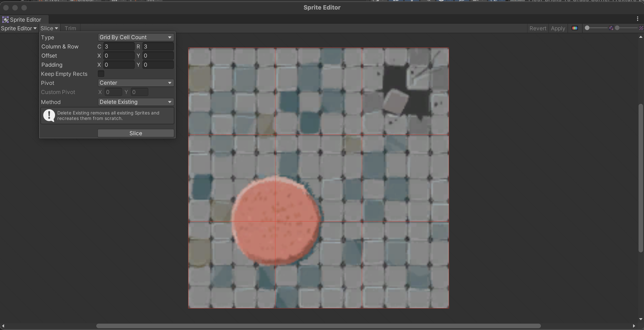Open the Sprite Editor mode menu
This screenshot has width=644, height=330.
19,28
